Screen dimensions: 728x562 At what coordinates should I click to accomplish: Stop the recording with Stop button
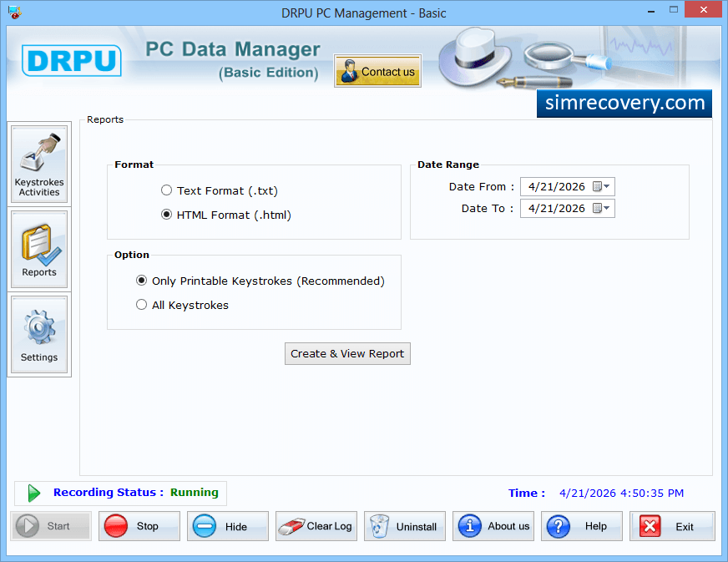pyautogui.click(x=139, y=526)
